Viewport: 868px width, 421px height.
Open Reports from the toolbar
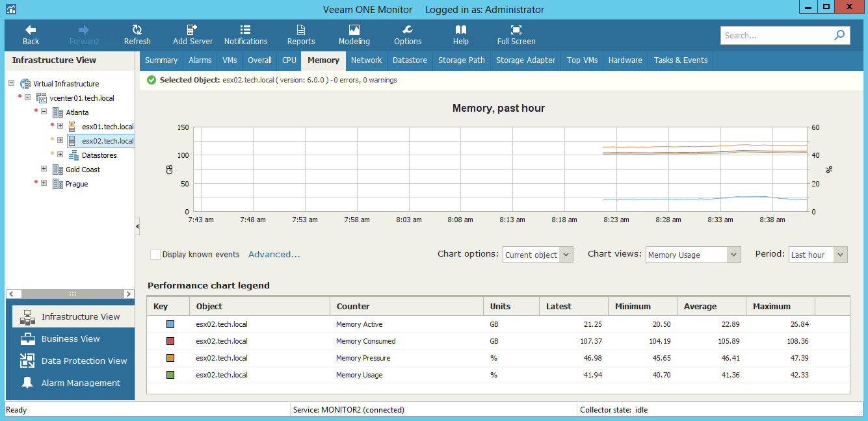click(x=301, y=35)
